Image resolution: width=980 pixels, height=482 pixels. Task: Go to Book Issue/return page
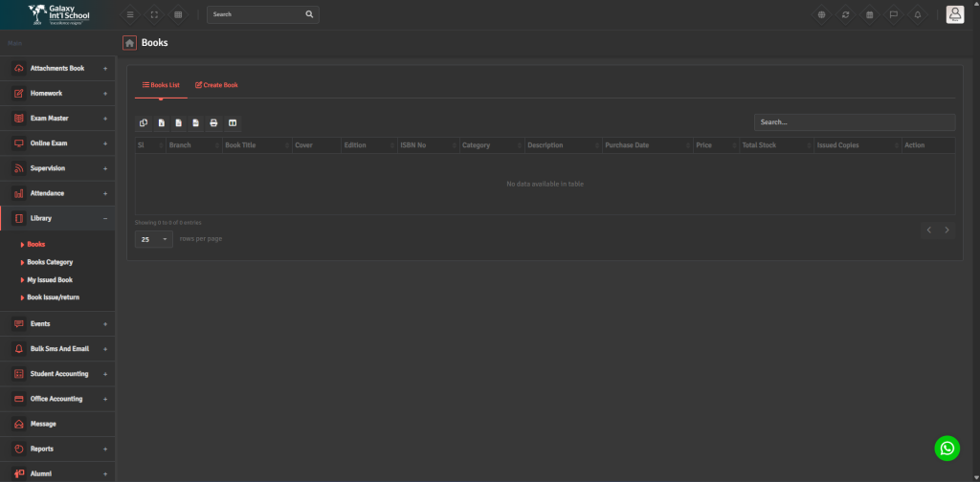[x=53, y=297]
